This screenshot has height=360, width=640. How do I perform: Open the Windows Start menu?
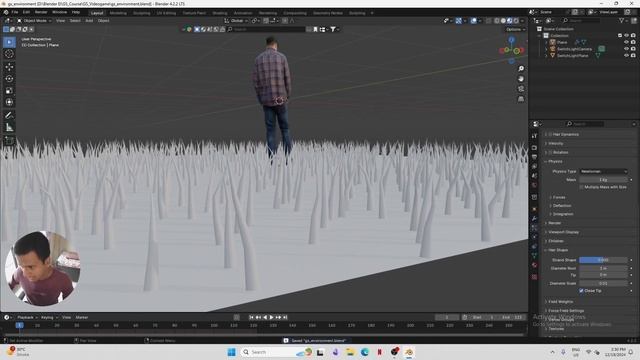231,352
